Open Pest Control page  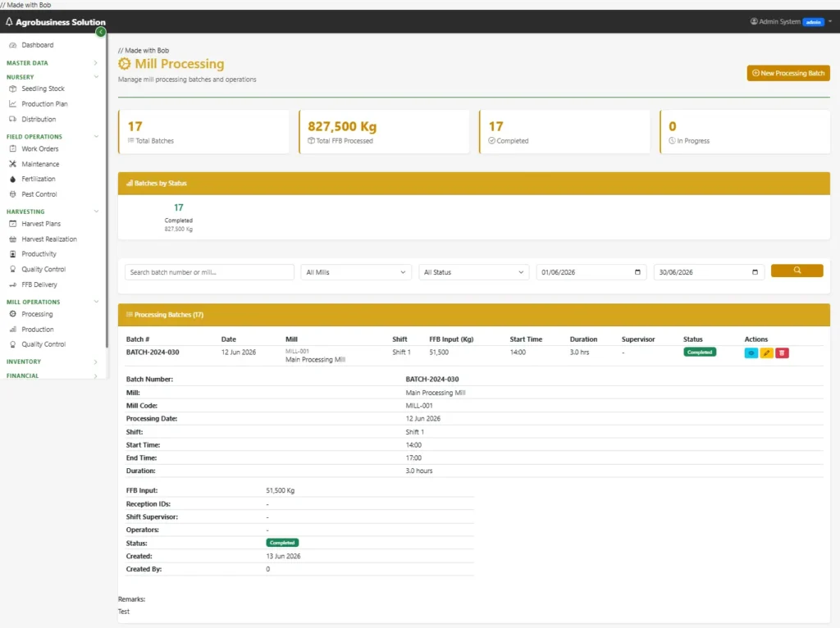39,193
